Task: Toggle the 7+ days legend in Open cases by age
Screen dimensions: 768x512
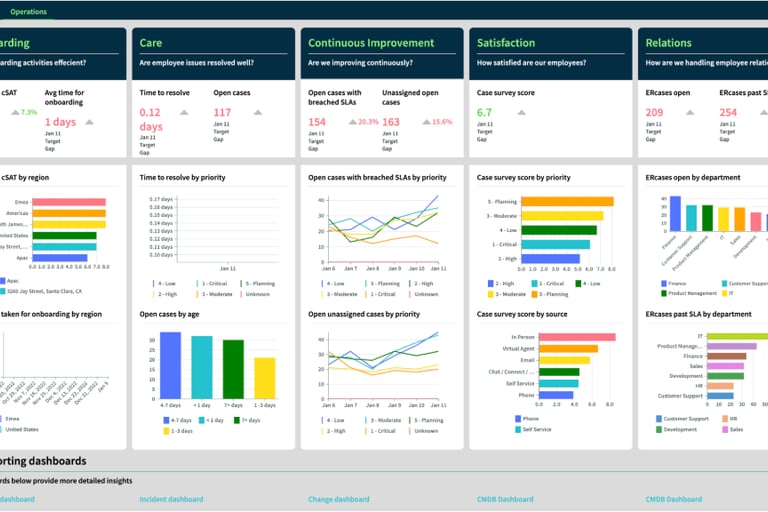Action: coord(247,420)
